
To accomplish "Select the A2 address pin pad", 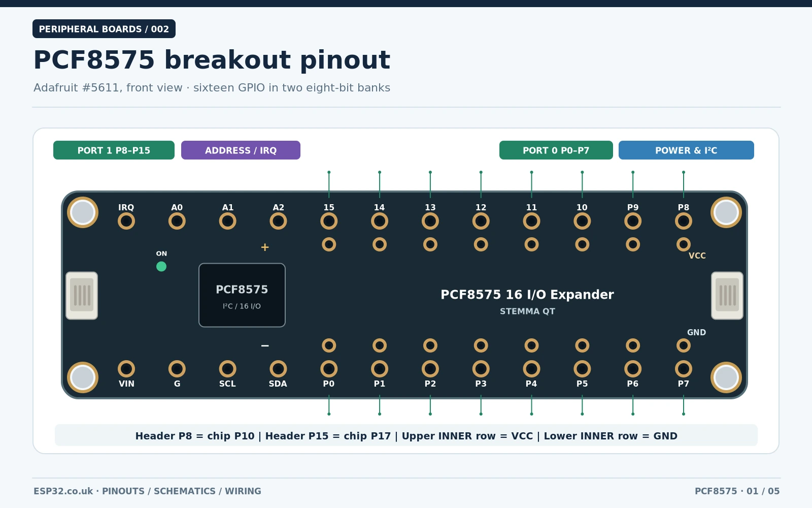I will (x=278, y=221).
